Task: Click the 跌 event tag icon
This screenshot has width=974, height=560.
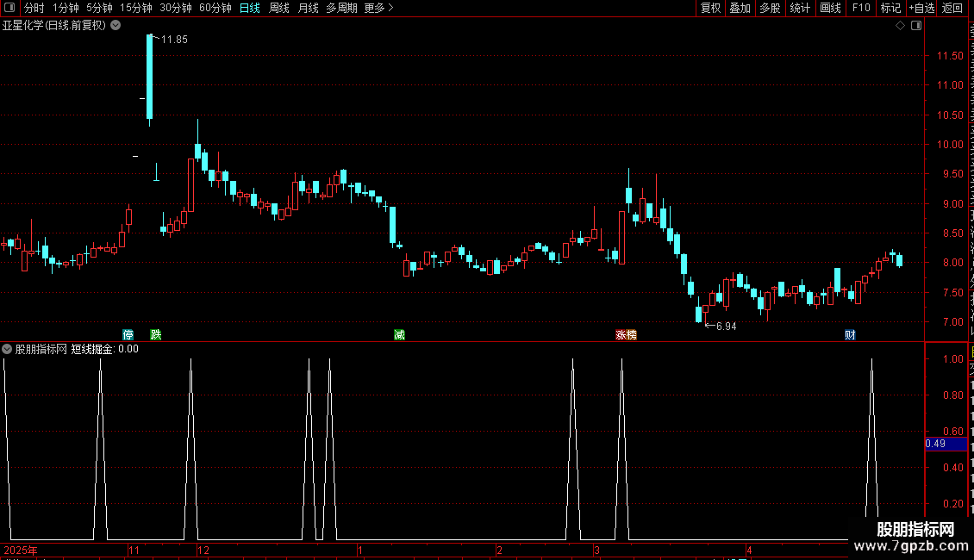Action: tap(156, 334)
